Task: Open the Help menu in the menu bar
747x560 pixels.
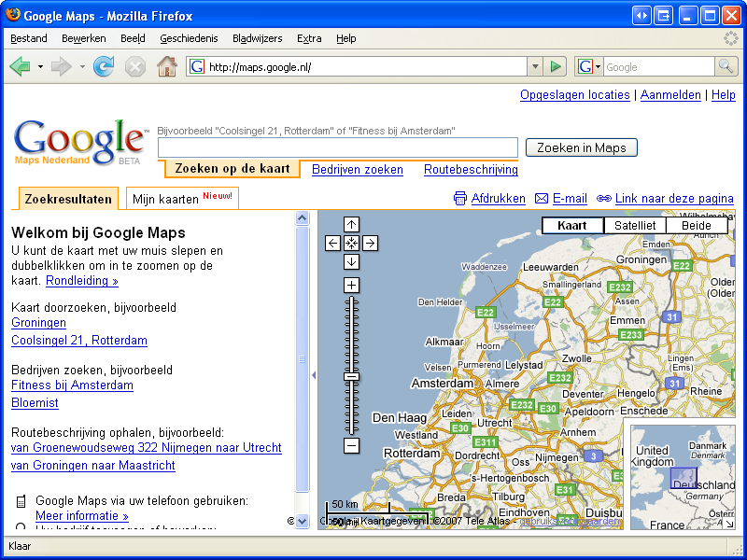Action: pyautogui.click(x=345, y=38)
